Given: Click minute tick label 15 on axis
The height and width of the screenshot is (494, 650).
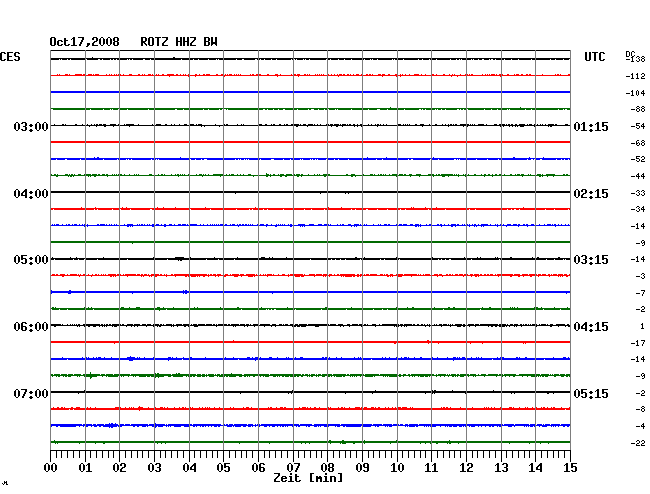Looking at the screenshot, I should click(x=570, y=467).
